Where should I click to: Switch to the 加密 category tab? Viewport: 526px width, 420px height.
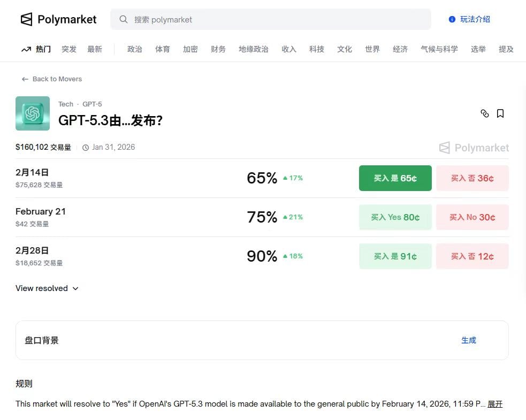coord(190,49)
